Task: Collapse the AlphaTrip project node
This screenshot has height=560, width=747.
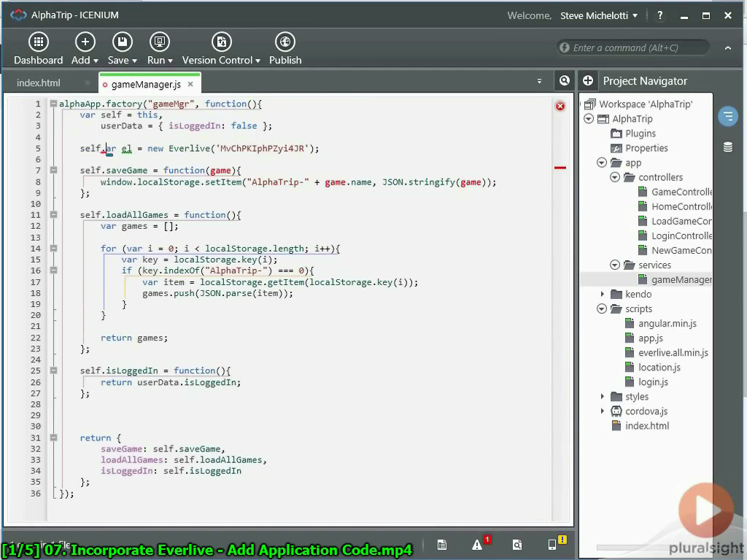Action: point(589,119)
